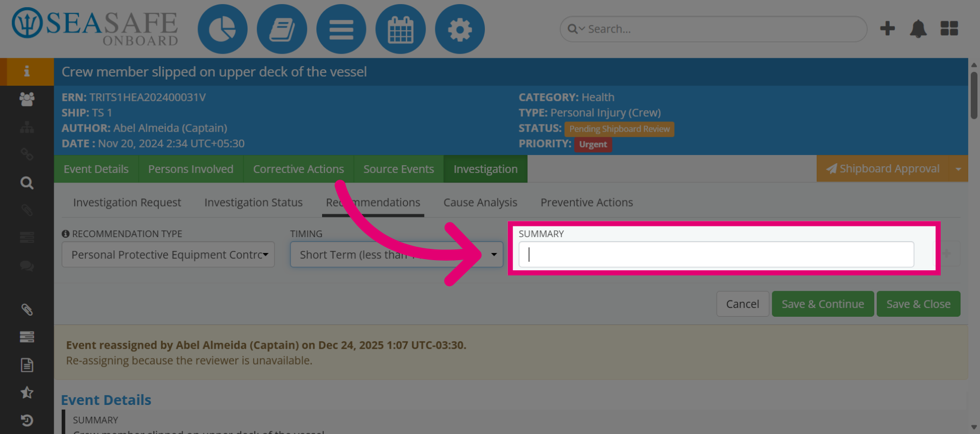The height and width of the screenshot is (434, 980).
Task: Switch to the Corrective Actions tab
Action: click(x=299, y=169)
